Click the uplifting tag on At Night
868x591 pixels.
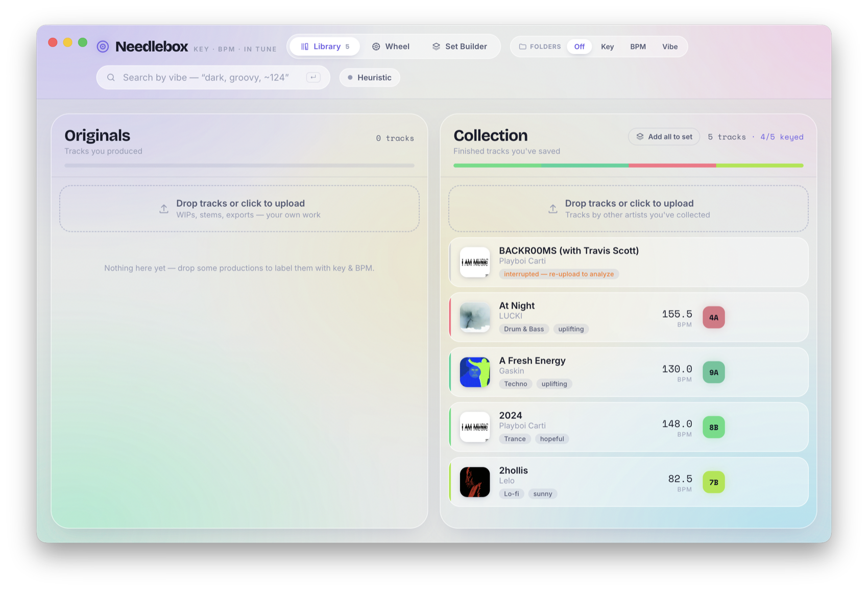pos(571,329)
